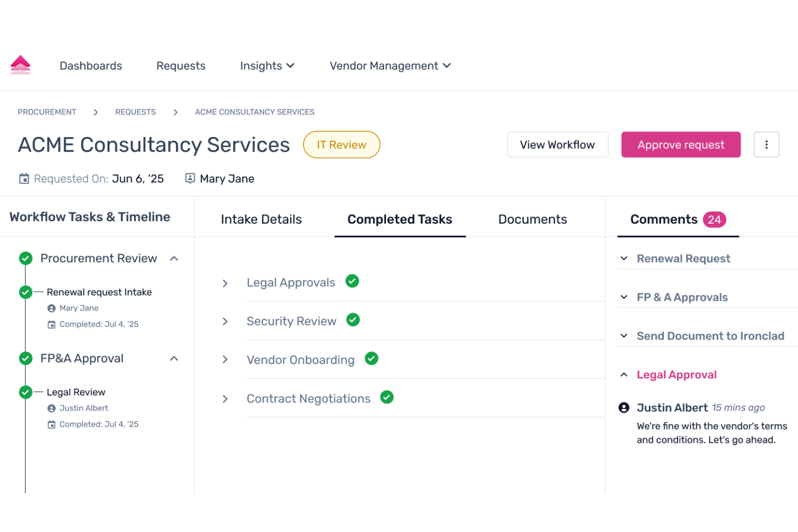The width and height of the screenshot is (798, 532).
Task: Click the calendar icon beside Requested On
Action: [24, 178]
